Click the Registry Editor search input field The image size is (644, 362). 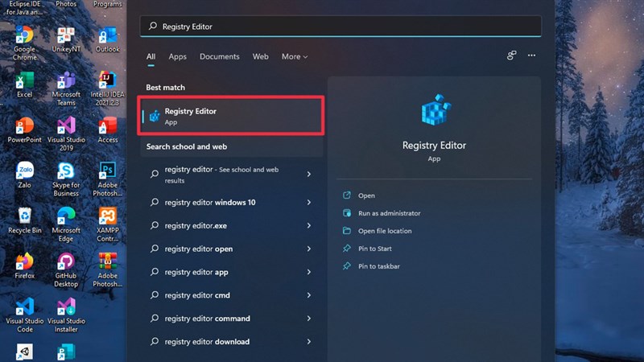pyautogui.click(x=341, y=27)
